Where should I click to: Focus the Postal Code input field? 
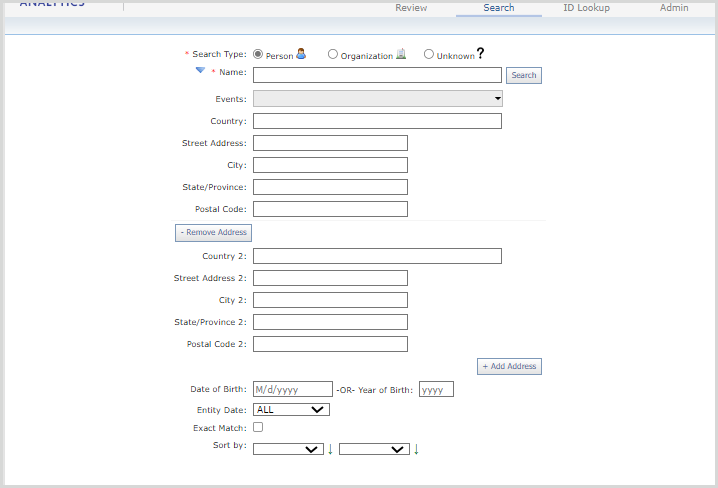pyautogui.click(x=330, y=209)
